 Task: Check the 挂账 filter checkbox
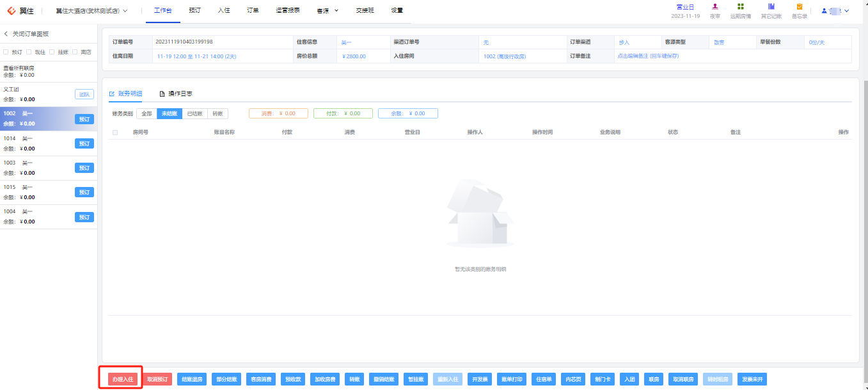(52, 52)
